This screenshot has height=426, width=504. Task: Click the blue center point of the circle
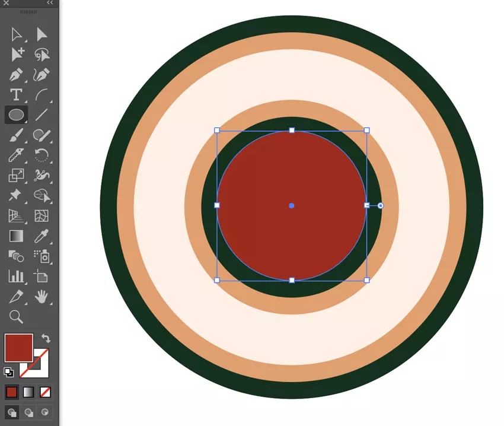coord(292,206)
